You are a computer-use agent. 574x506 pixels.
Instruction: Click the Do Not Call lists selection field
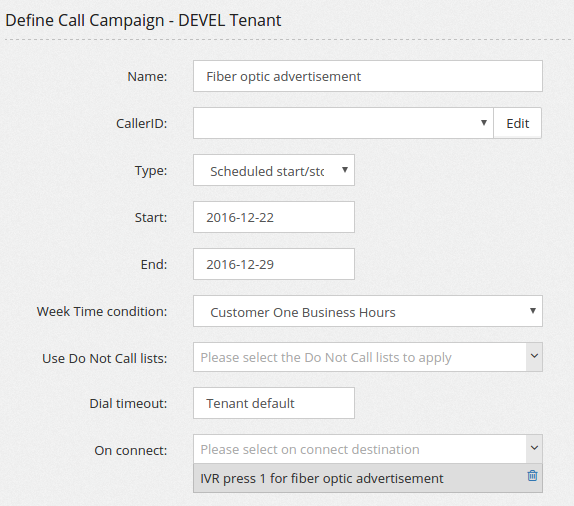tap(359, 357)
